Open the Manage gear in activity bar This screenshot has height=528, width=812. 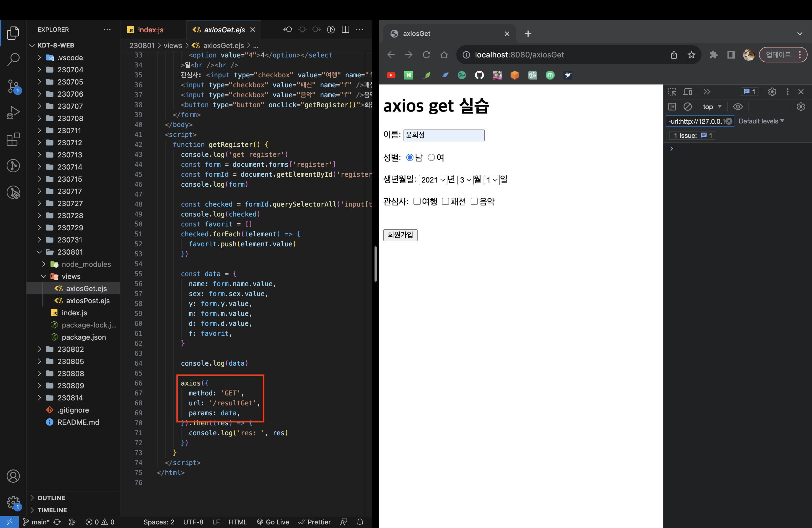[13, 502]
